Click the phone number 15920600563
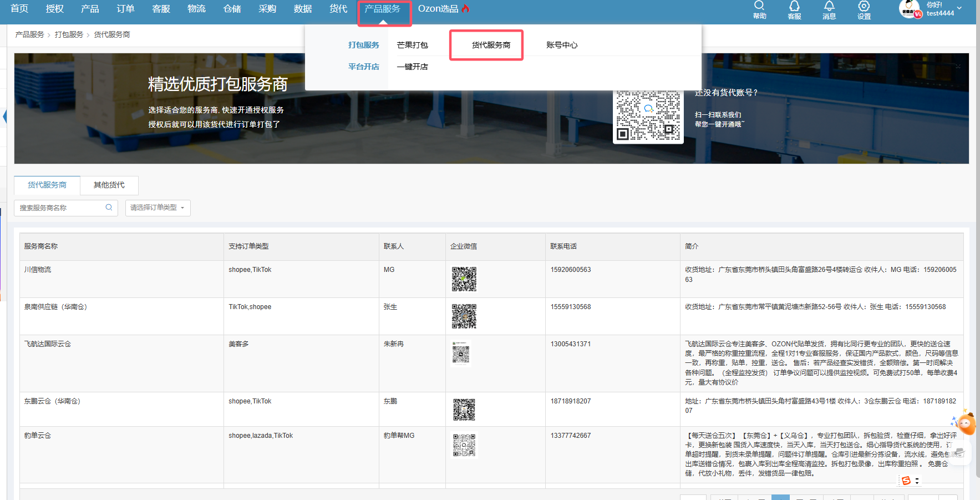The image size is (980, 500). 571,270
